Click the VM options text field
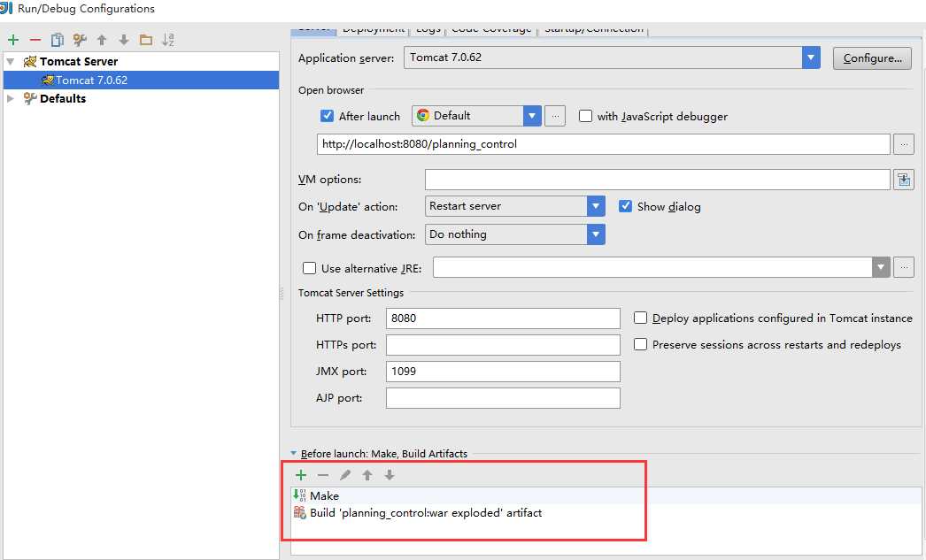The image size is (926, 560). [x=657, y=180]
